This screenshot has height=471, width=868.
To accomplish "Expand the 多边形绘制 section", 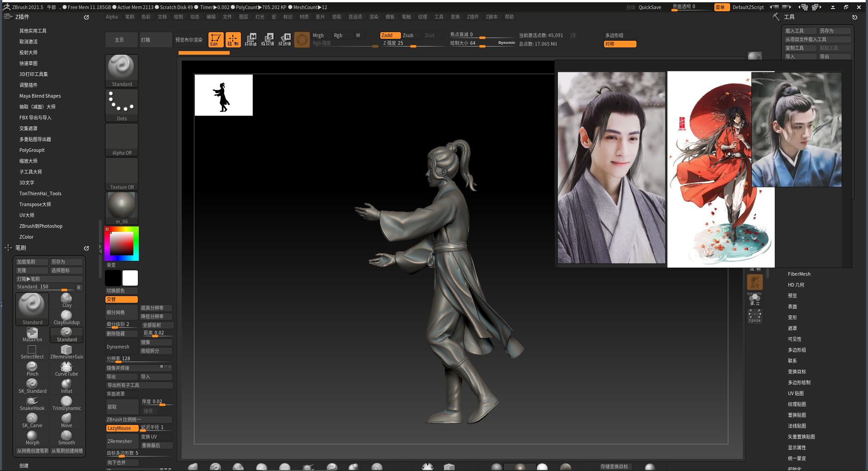I will point(799,382).
